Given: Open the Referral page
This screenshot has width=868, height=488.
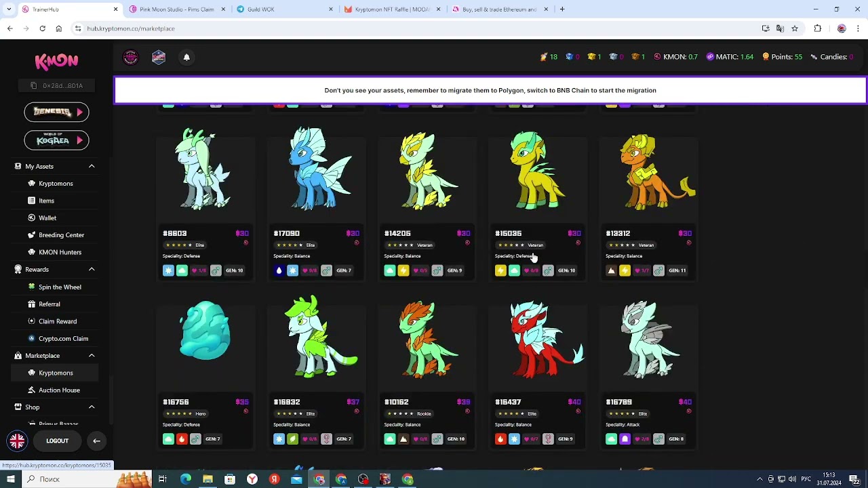Looking at the screenshot, I should click(49, 304).
